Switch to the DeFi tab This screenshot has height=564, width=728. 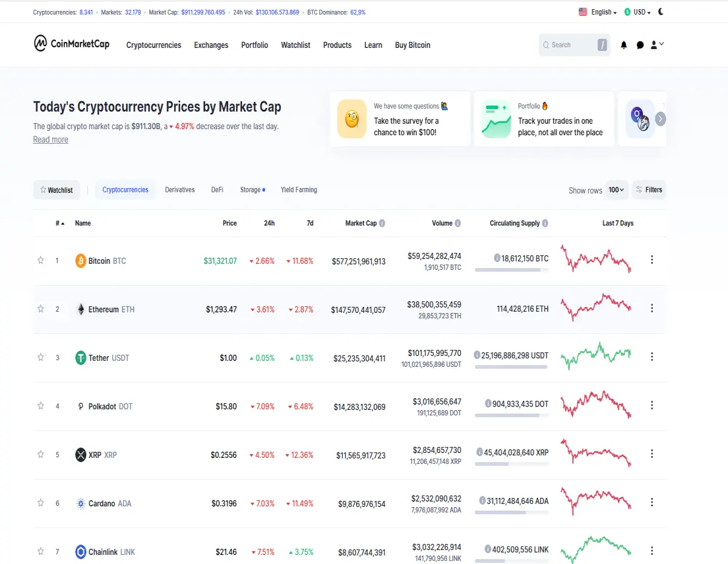217,190
